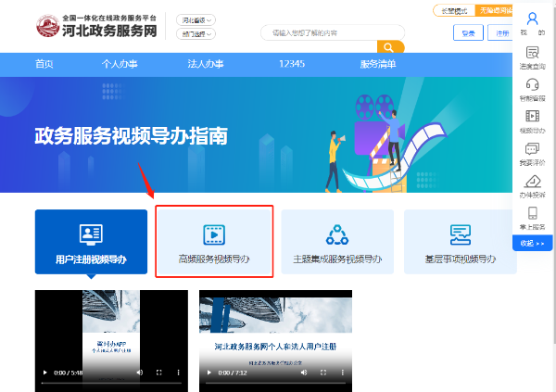
Task: Click the 河北政务服务网 site title text
Action: [x=109, y=31]
